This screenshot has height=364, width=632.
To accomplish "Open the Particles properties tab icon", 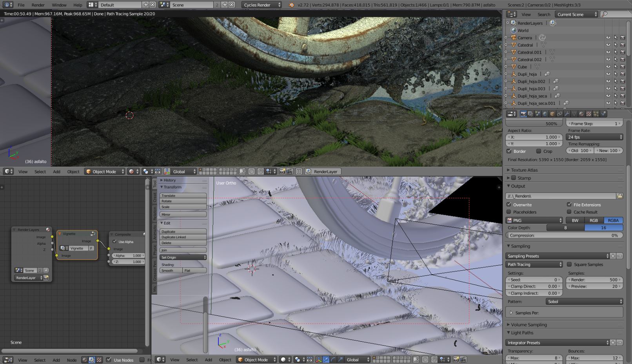I will (596, 114).
